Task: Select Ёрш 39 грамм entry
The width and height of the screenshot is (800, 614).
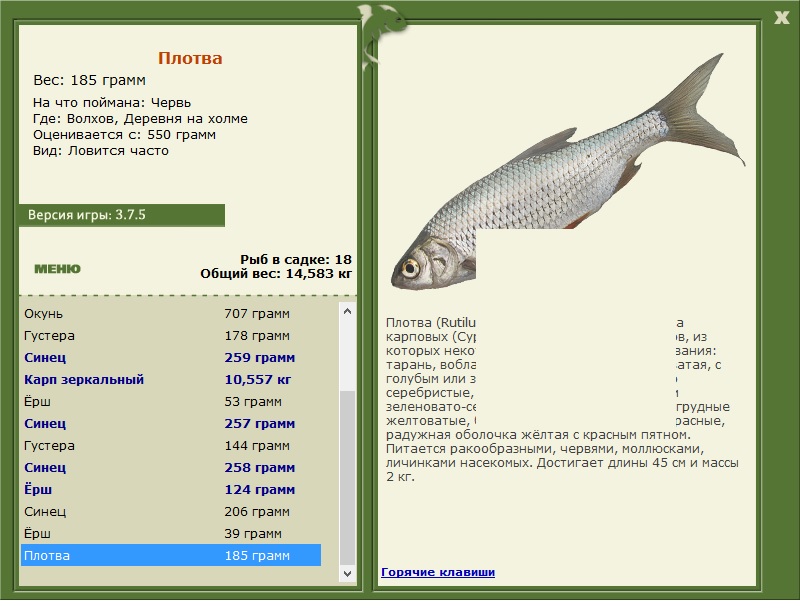Action: 171,533
